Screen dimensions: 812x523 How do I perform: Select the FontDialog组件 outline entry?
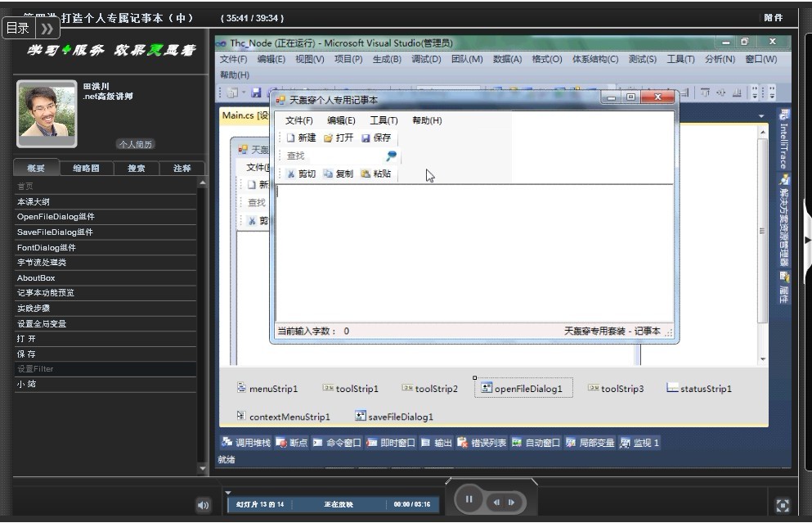click(x=105, y=247)
